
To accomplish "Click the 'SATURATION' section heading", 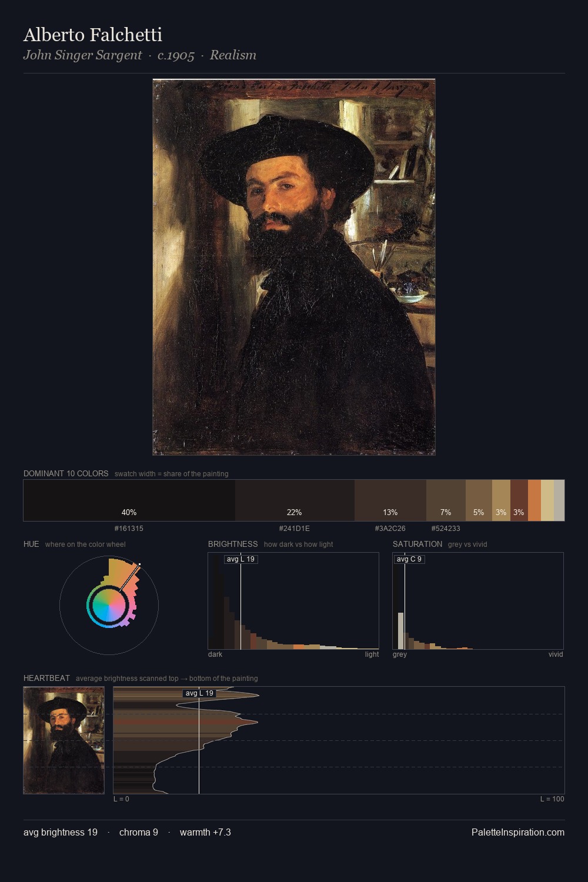I will coord(417,544).
